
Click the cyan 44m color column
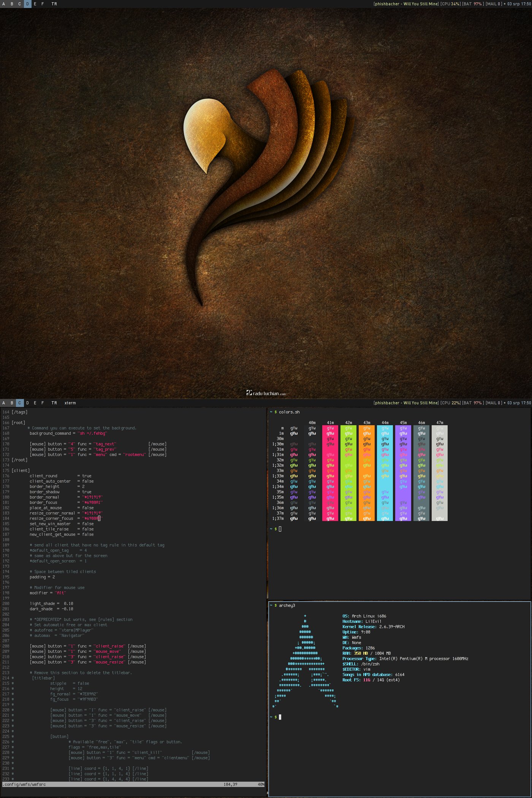385,473
